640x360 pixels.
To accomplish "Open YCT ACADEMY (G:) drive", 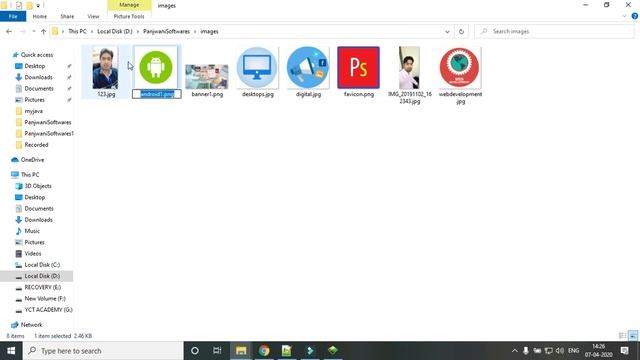I will 48,310.
